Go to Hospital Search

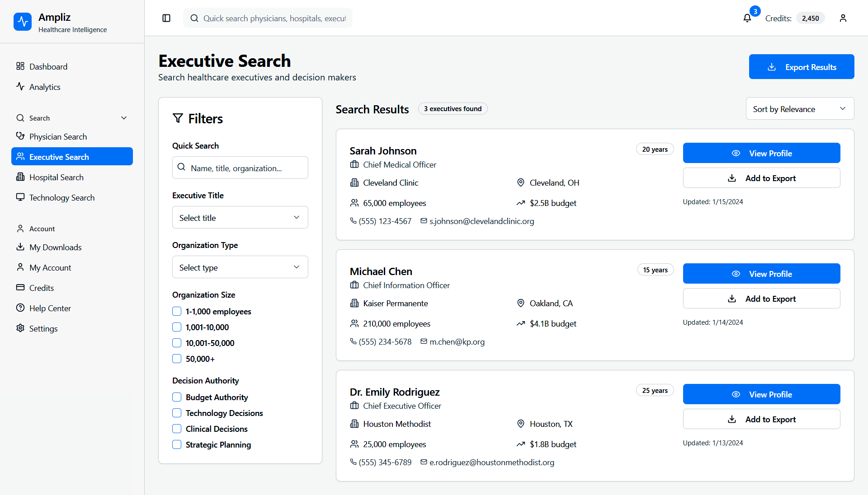point(57,177)
